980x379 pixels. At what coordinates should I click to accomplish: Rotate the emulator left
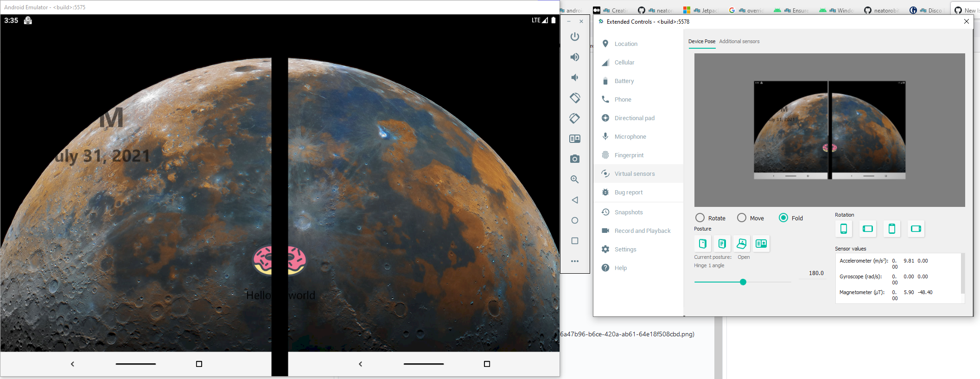pos(575,98)
